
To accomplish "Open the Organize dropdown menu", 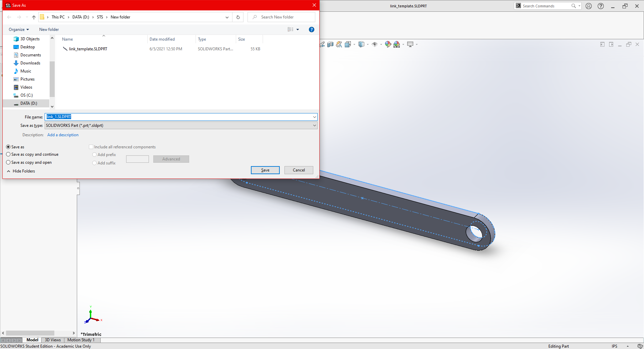I will click(x=19, y=30).
